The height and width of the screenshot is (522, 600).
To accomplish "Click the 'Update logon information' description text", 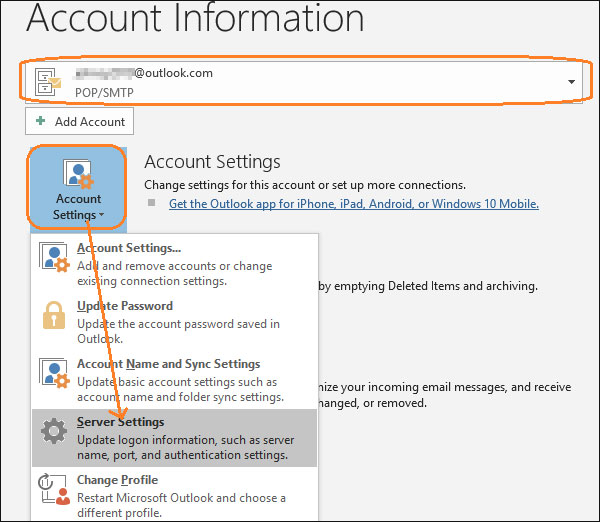I will (x=186, y=447).
